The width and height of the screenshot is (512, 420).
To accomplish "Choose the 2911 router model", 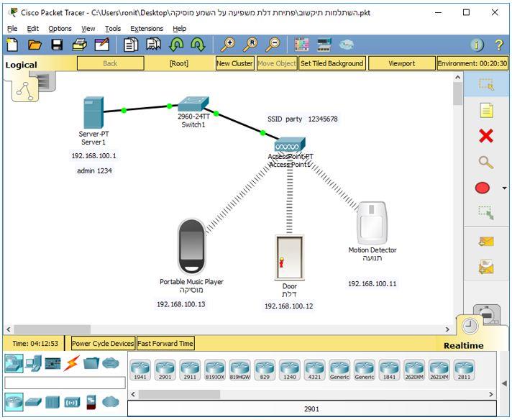I will click(190, 370).
